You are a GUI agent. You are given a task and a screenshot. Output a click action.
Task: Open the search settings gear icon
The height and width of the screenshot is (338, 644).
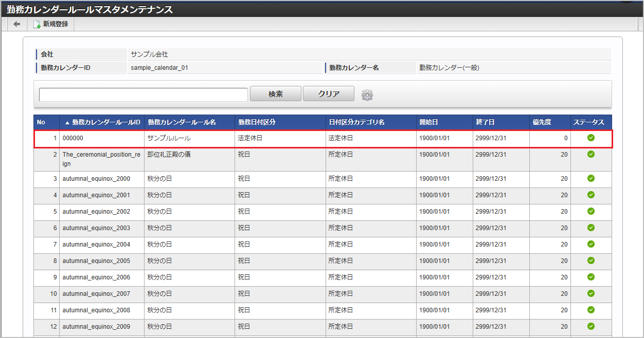point(367,95)
